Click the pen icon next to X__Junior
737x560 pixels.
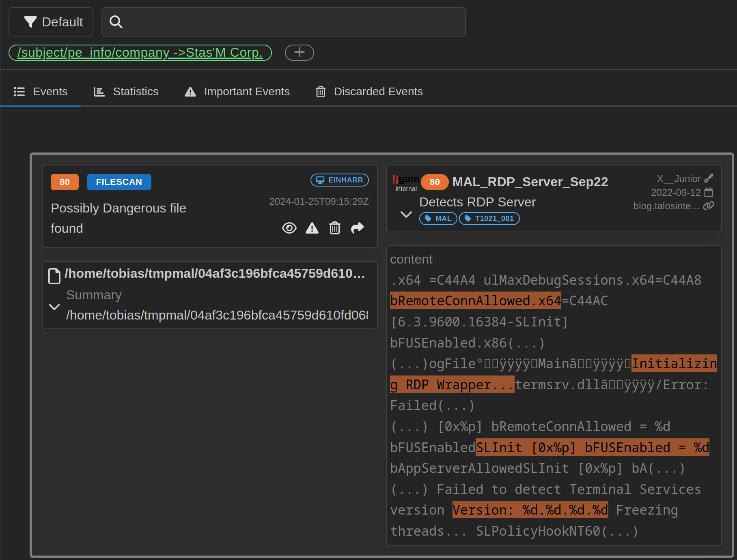709,178
